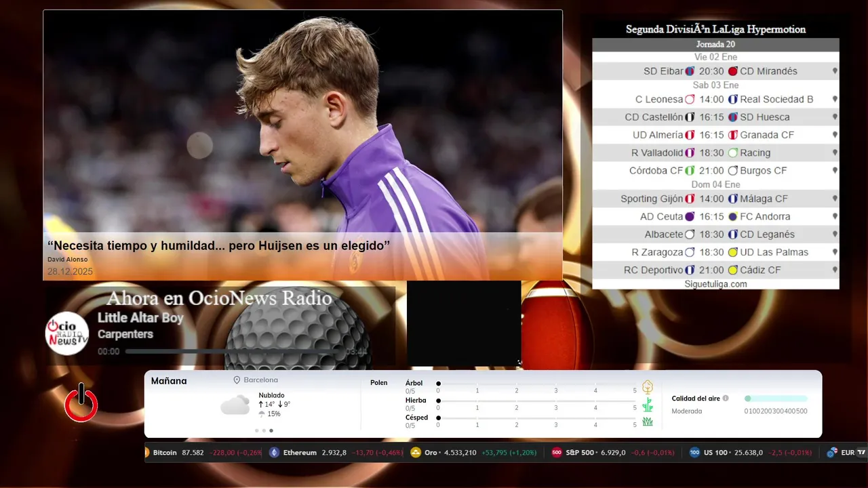
Task: Click the Barcelona location pin icon
Action: pyautogui.click(x=237, y=380)
